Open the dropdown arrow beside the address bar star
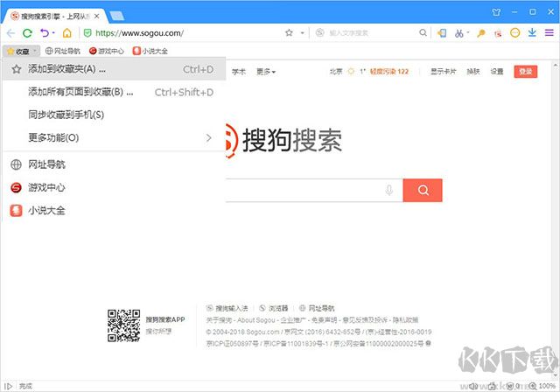The image size is (560, 392). tap(302, 33)
